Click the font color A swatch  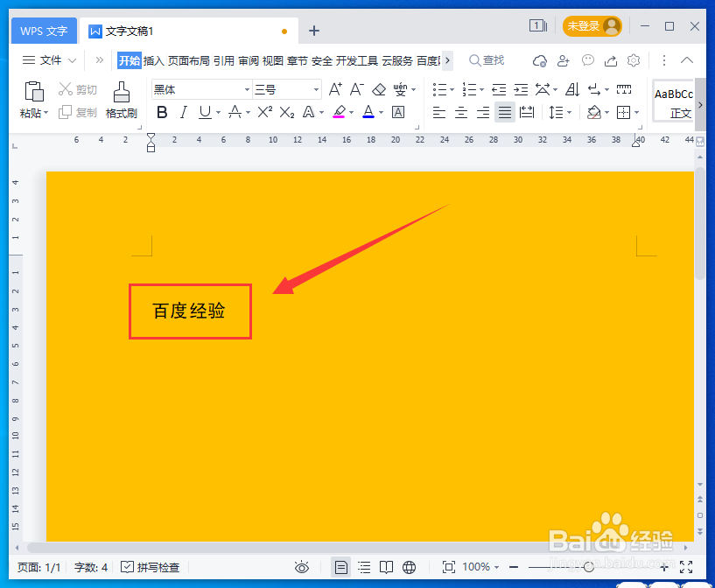(368, 112)
